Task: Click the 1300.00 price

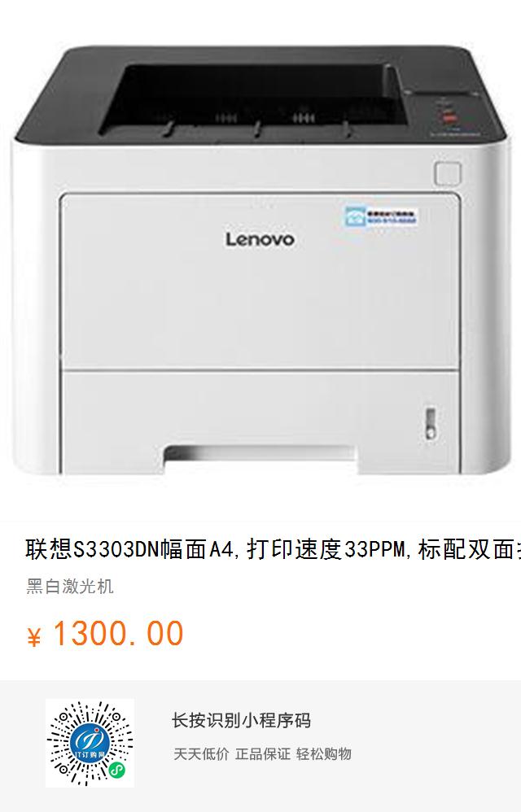Action: 118,634
